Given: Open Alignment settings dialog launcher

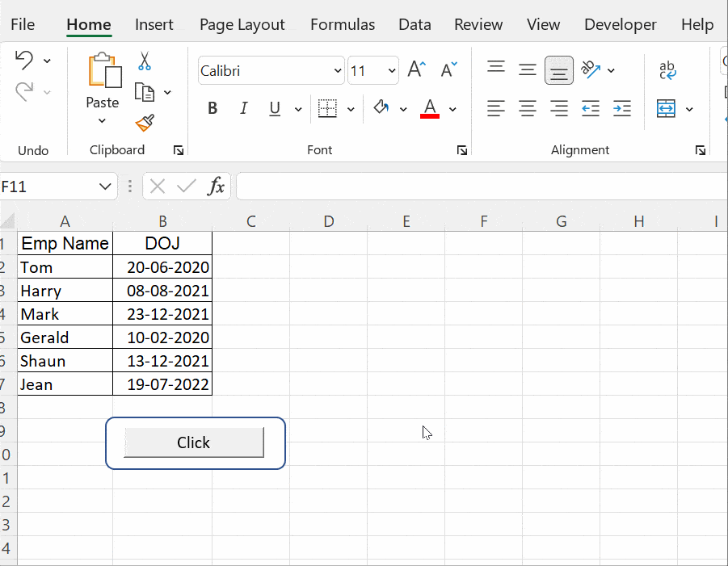Looking at the screenshot, I should coord(701,150).
